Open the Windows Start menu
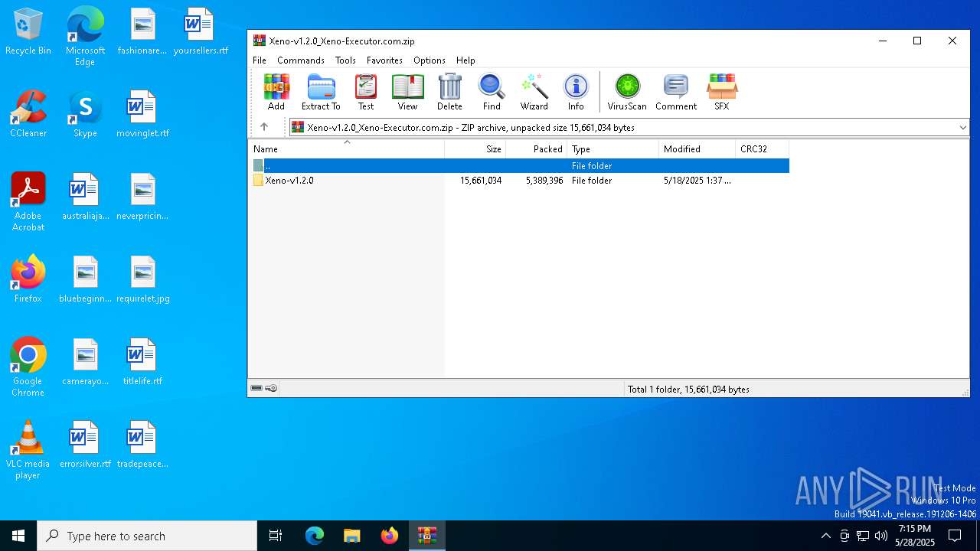Viewport: 980px width, 551px height. pos(18,536)
